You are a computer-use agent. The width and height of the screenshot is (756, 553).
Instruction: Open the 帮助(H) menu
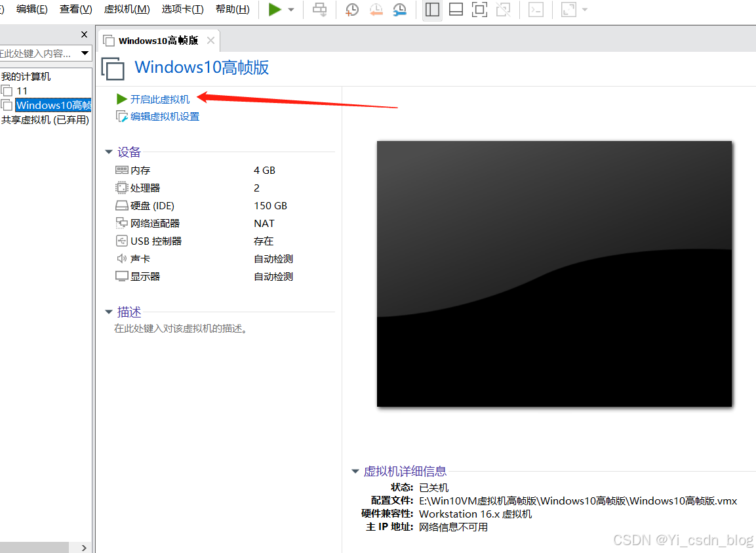pyautogui.click(x=233, y=9)
